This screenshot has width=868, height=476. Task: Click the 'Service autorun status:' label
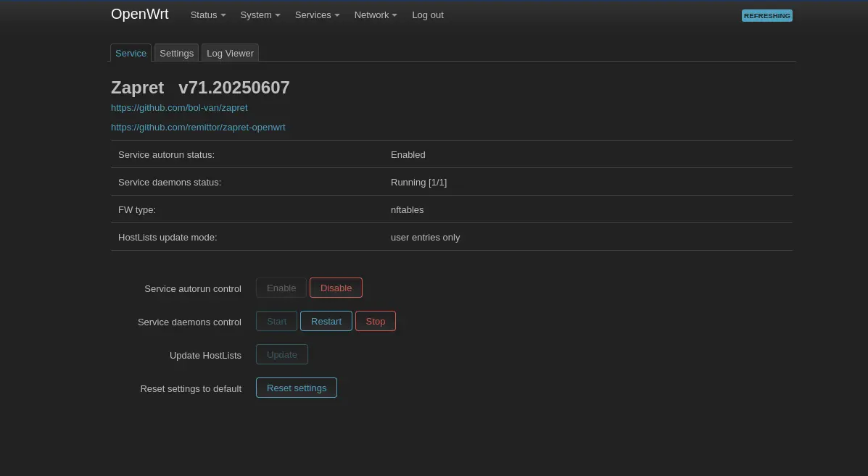tap(166, 155)
